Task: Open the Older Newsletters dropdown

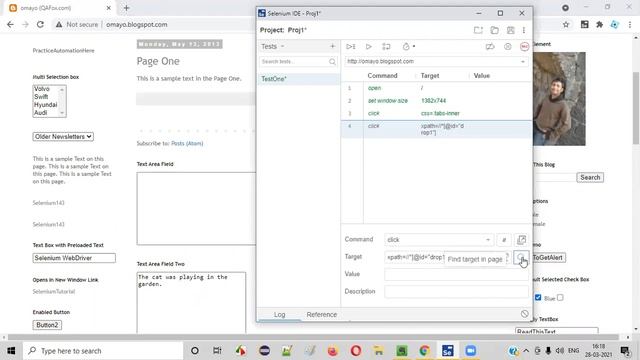Action: click(63, 137)
